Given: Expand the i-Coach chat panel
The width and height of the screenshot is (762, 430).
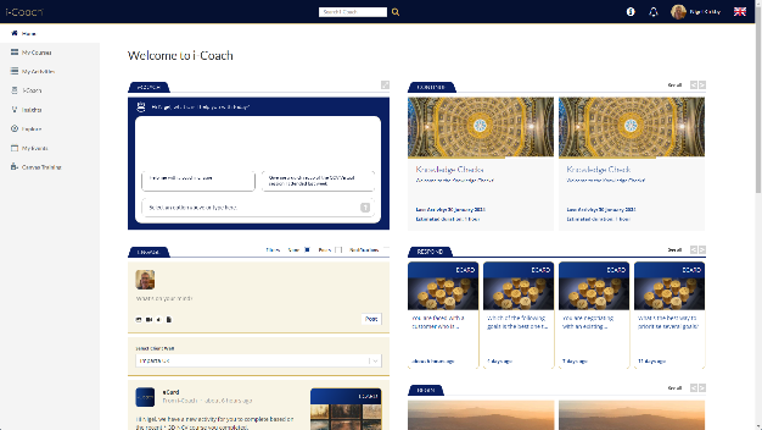Looking at the screenshot, I should 385,86.
